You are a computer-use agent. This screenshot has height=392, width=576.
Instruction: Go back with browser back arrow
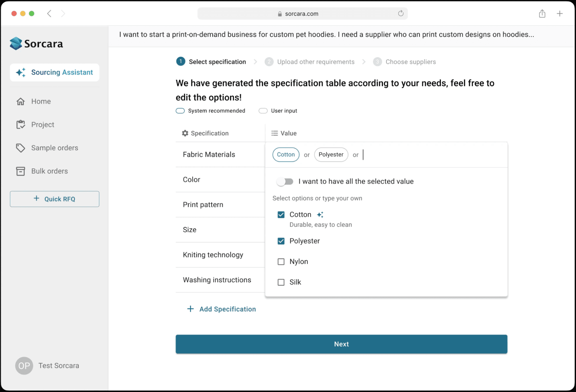[x=49, y=13]
